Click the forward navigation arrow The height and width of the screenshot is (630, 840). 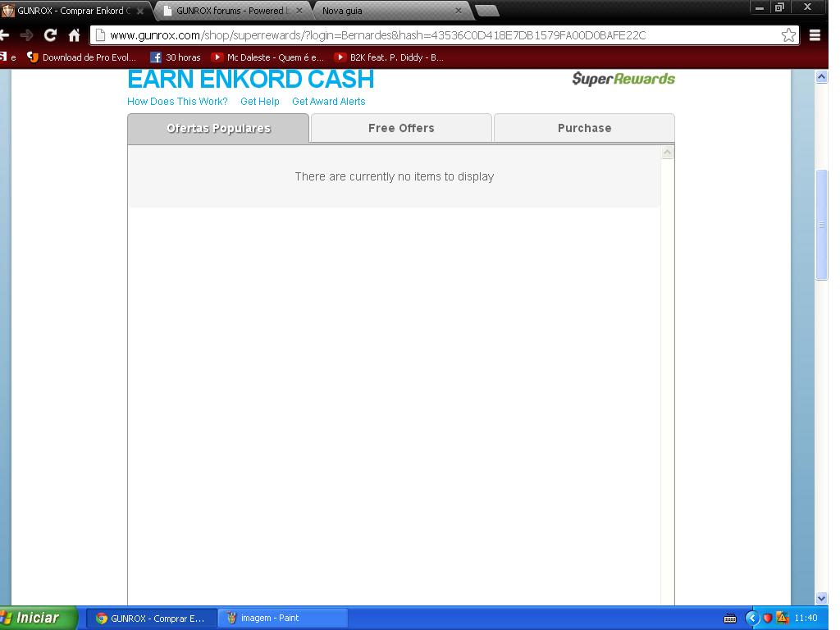pos(26,35)
